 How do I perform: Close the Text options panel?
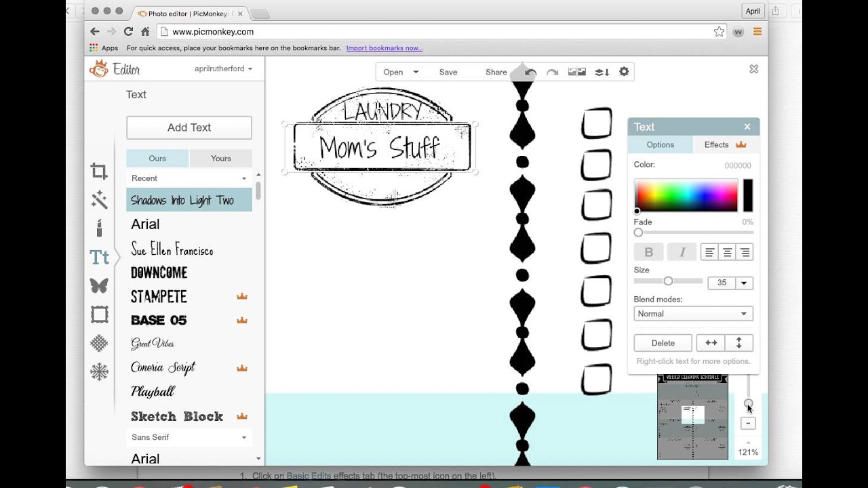(747, 127)
